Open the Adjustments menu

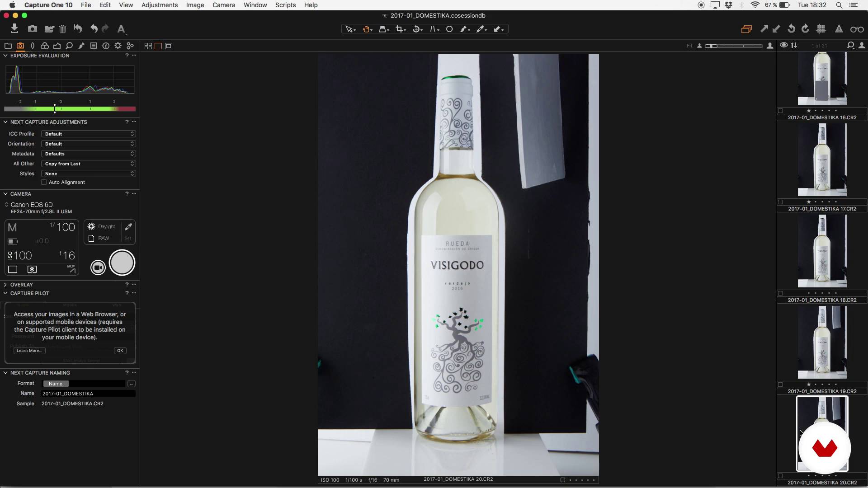pos(160,5)
